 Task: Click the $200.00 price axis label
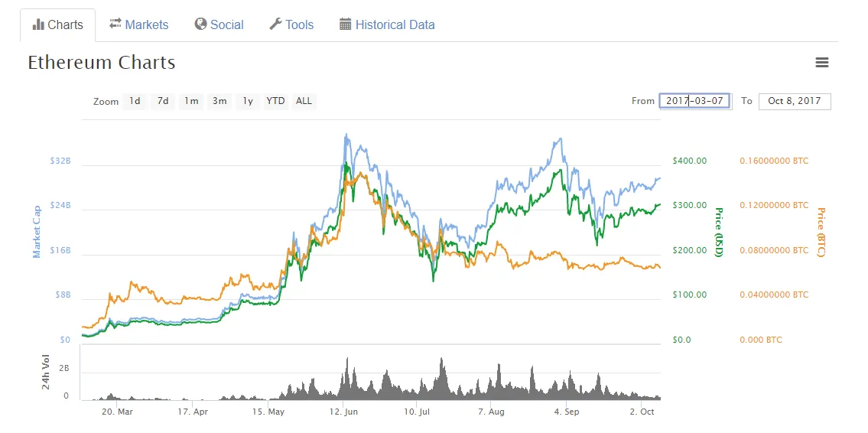click(x=690, y=250)
